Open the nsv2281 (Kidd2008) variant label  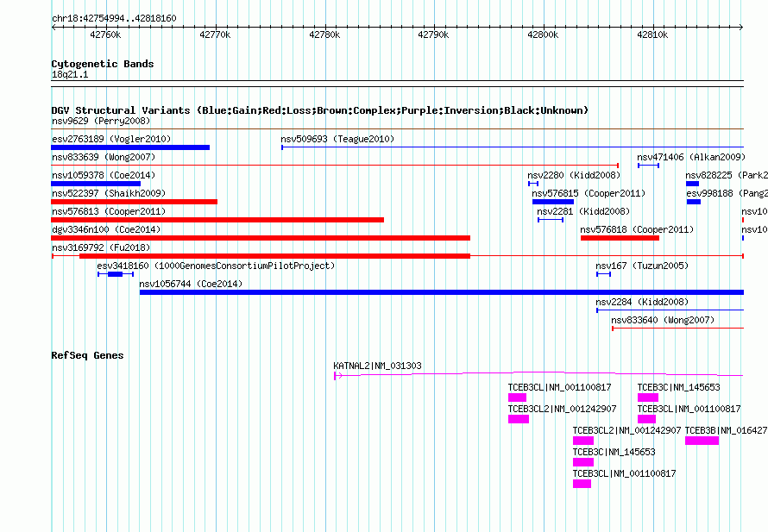point(583,211)
